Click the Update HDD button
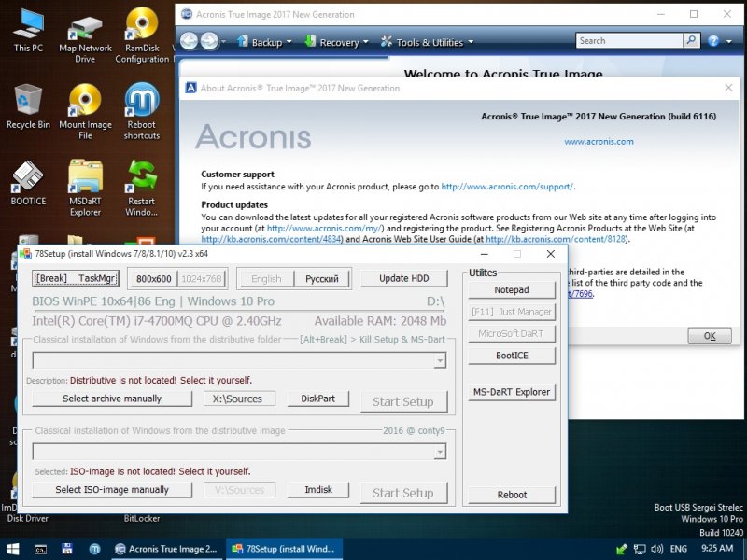The image size is (747, 560). point(404,278)
